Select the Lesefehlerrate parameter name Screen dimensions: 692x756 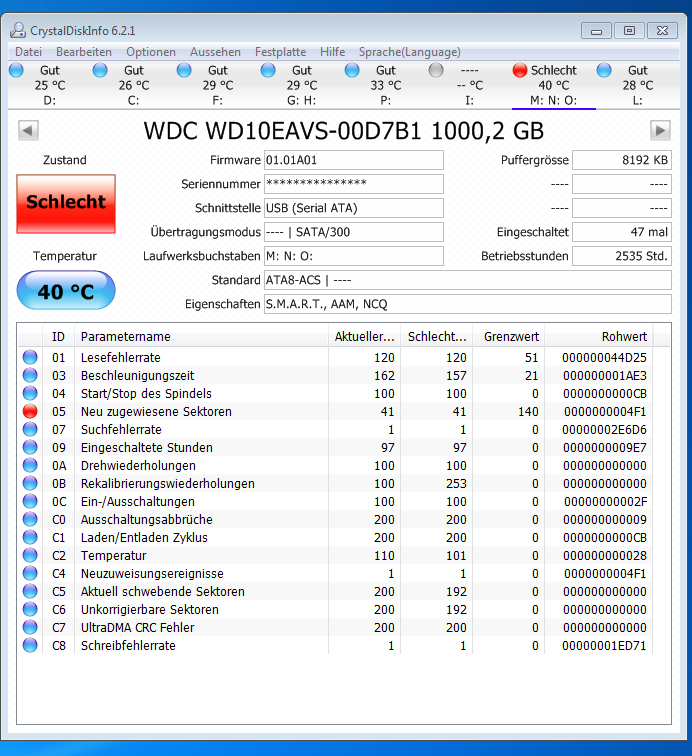click(x=121, y=357)
